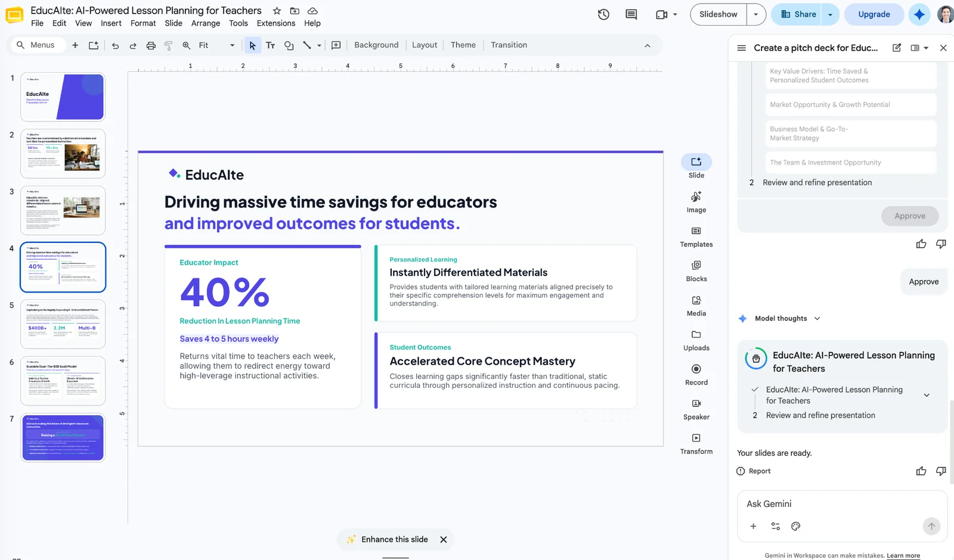The width and height of the screenshot is (954, 560).
Task: Open version history clock icon
Action: tap(603, 14)
